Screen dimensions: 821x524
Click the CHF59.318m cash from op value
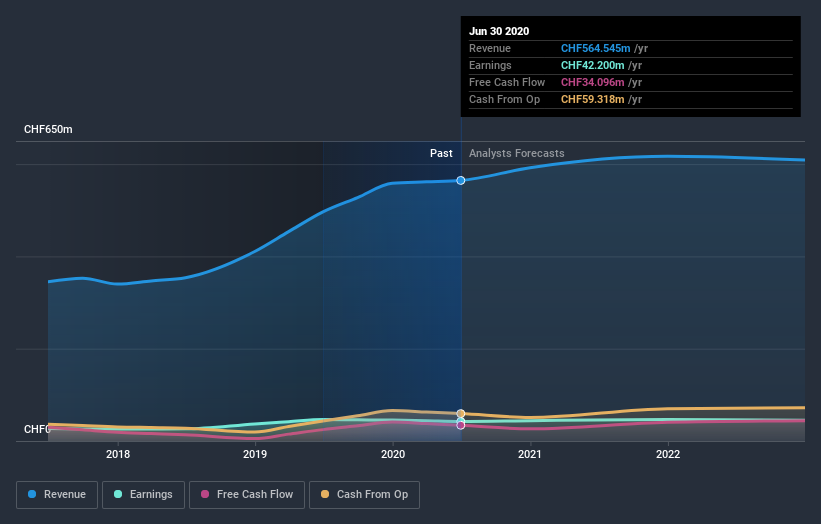click(592, 99)
